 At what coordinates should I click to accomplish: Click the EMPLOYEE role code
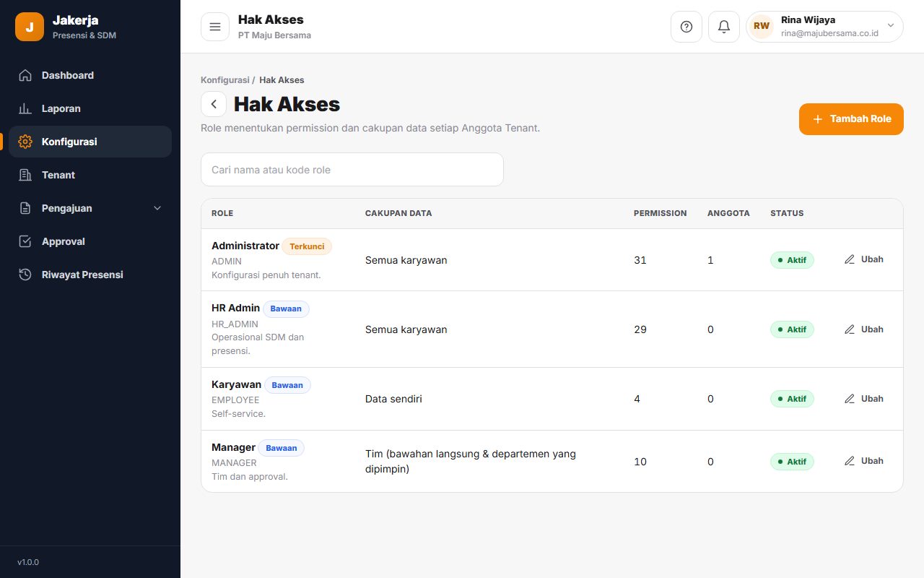[x=235, y=400]
